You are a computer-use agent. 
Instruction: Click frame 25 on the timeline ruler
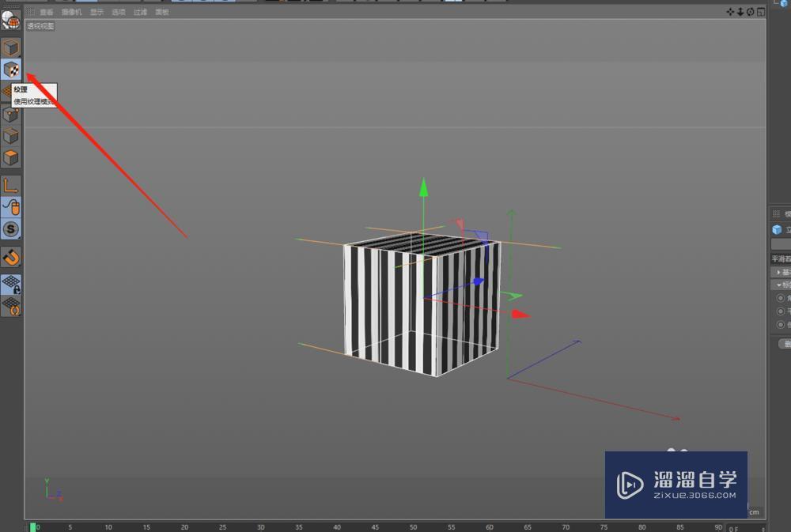tap(222, 527)
